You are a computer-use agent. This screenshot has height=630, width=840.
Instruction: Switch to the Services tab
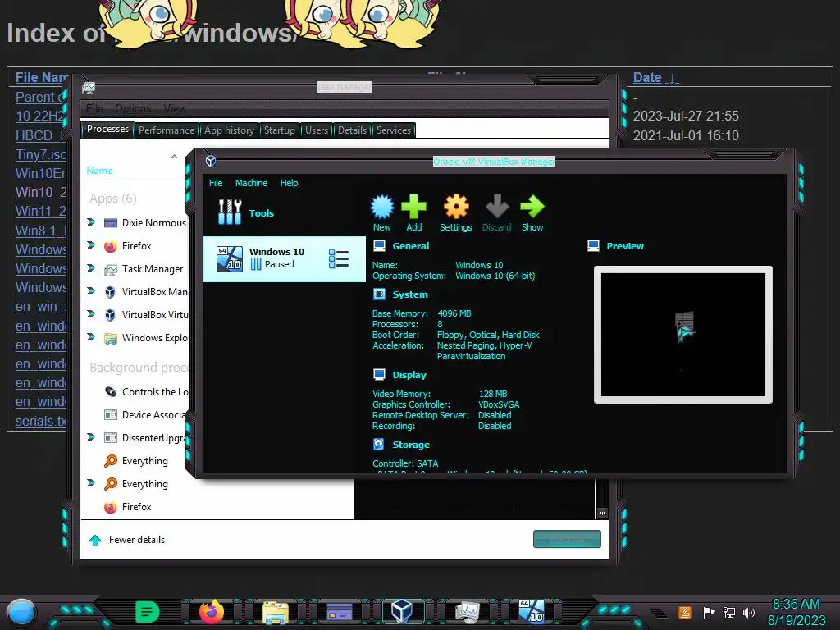(393, 130)
